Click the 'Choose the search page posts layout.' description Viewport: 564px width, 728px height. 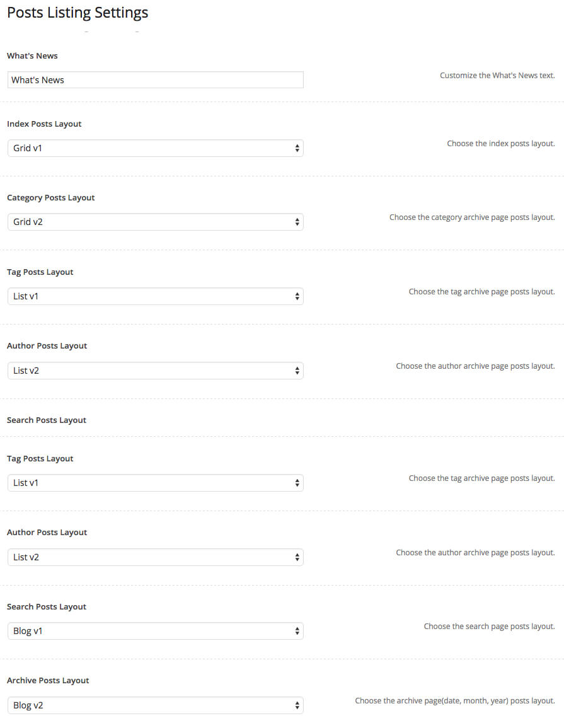[x=489, y=627]
